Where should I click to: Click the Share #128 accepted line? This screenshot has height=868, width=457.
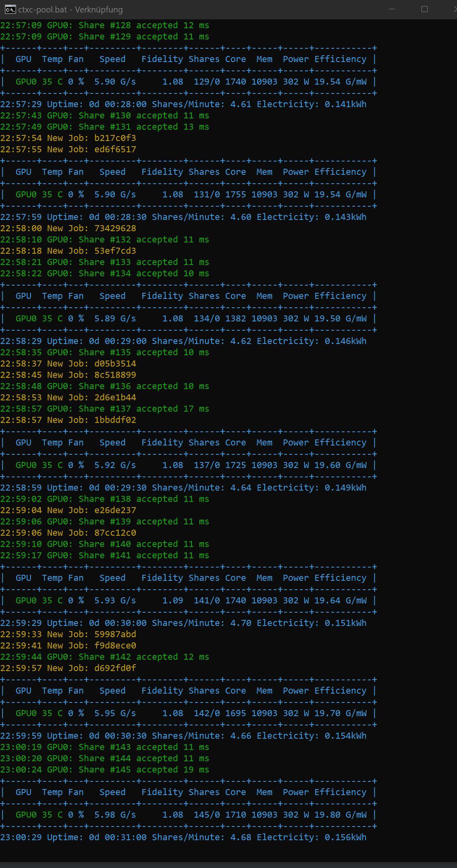click(104, 25)
